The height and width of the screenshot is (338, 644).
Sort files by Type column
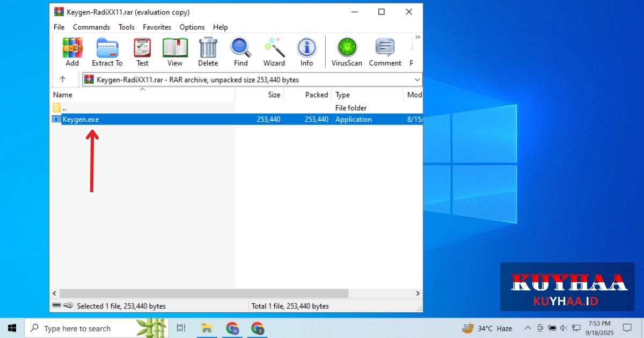pos(367,95)
